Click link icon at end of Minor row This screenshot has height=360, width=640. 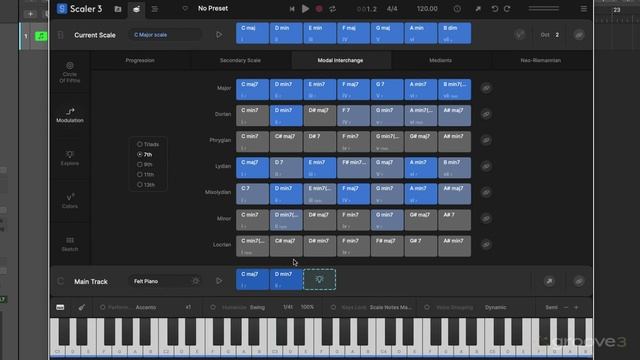(486, 218)
